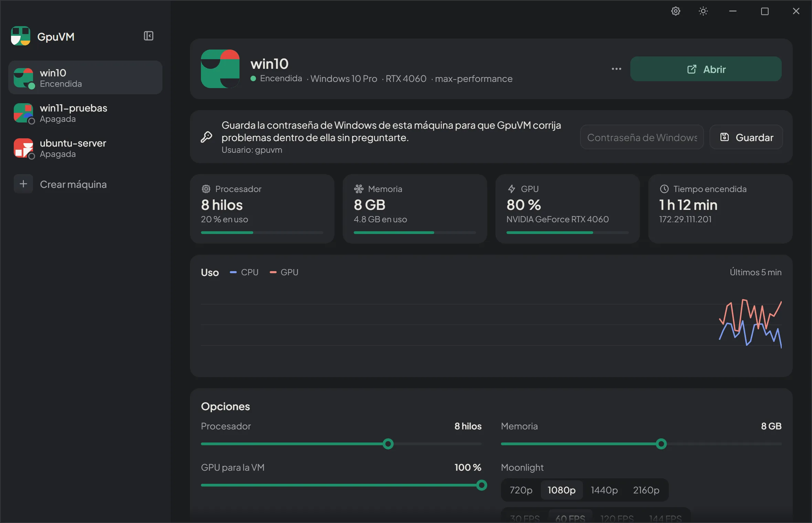812x523 pixels.
Task: Toggle the GPU legend in usage chart
Action: point(284,272)
